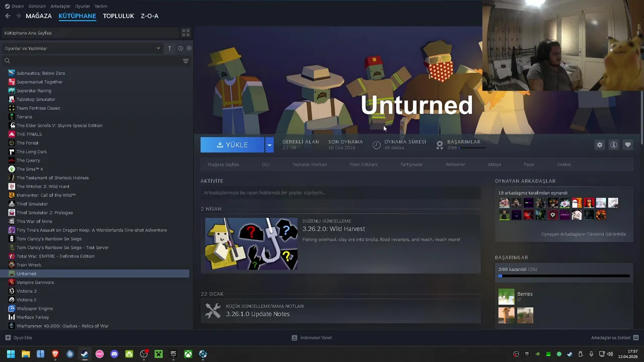This screenshot has height=362, width=644.
Task: Click the microphone icon in system tray
Action: [x=591, y=354]
